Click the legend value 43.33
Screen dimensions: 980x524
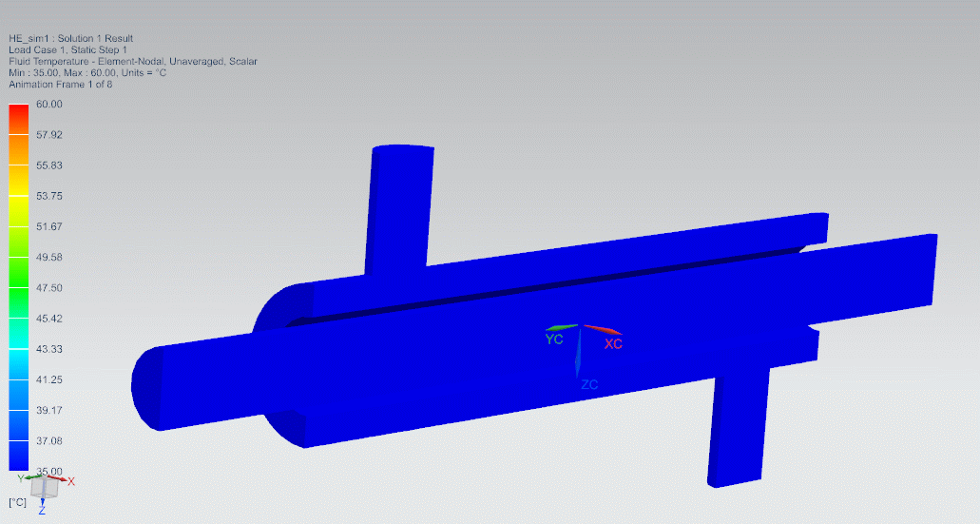[x=48, y=349]
